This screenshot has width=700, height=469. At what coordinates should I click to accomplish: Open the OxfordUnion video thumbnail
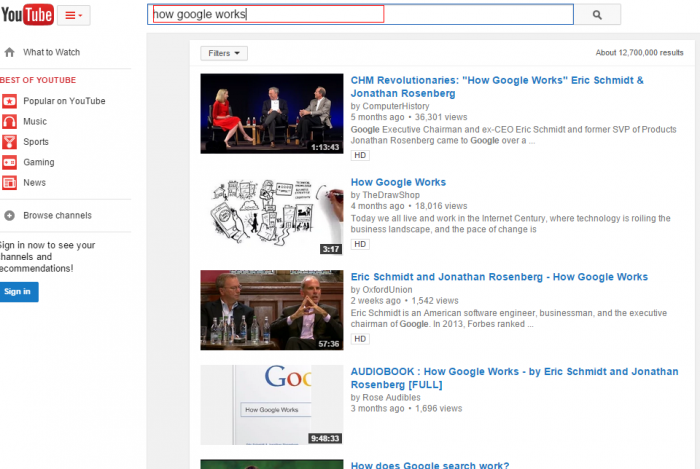[x=272, y=310]
